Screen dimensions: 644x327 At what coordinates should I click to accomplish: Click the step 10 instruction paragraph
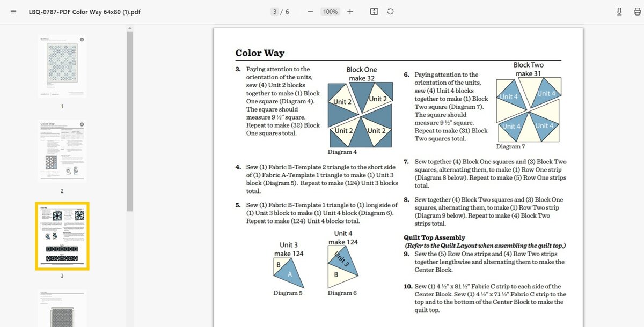point(485,298)
